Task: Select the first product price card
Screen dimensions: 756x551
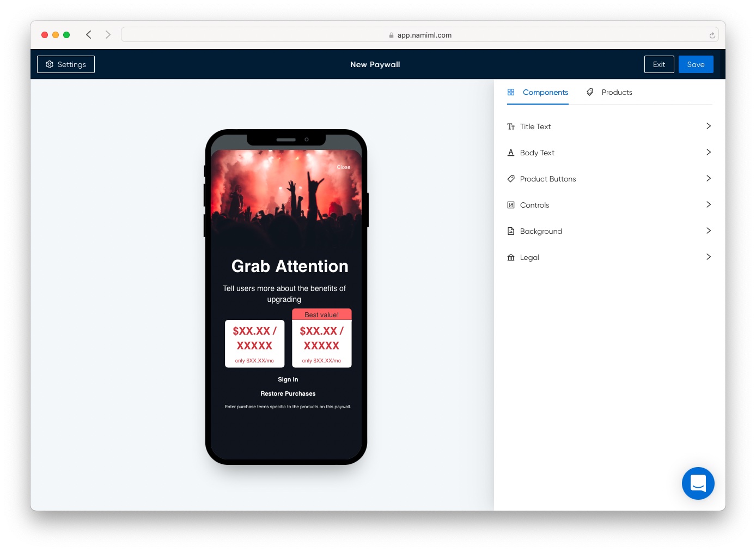Action: coord(254,344)
